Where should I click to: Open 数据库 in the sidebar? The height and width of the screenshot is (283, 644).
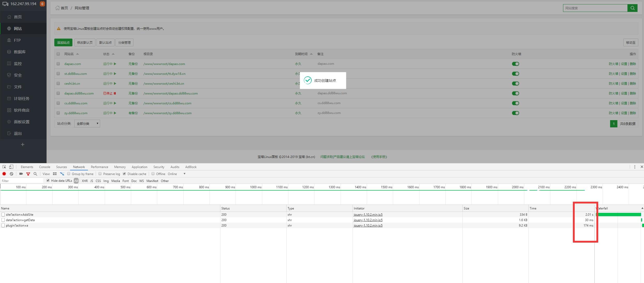coord(20,52)
